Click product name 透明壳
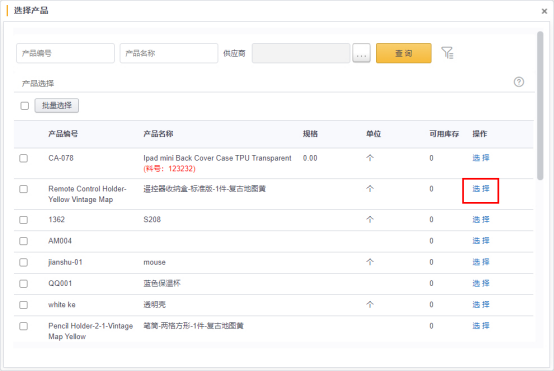This screenshot has height=371, width=554. (x=154, y=304)
